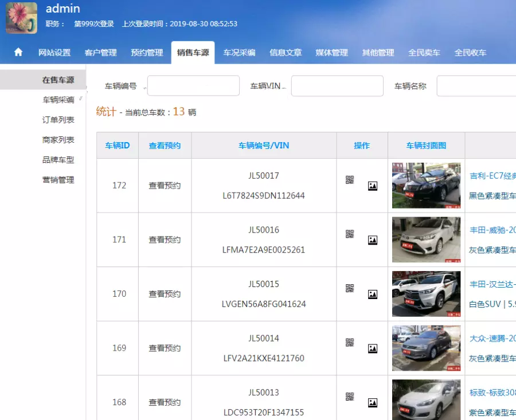Click into the 车辆编号 input field
The image size is (516, 420).
193,86
